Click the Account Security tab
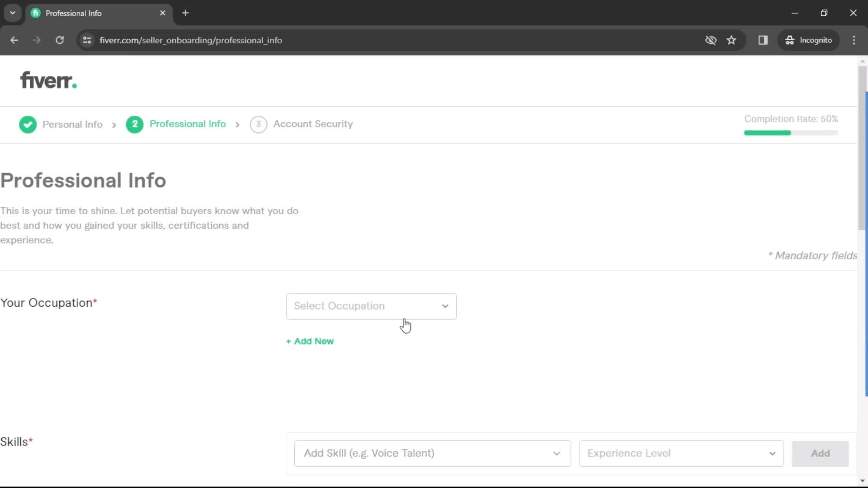The width and height of the screenshot is (868, 488). tap(312, 123)
